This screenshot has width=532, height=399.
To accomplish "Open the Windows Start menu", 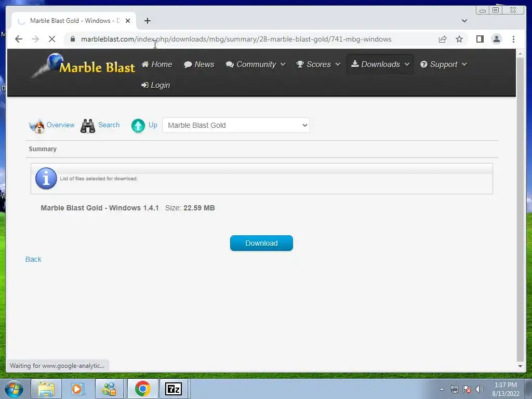I will pyautogui.click(x=14, y=389).
